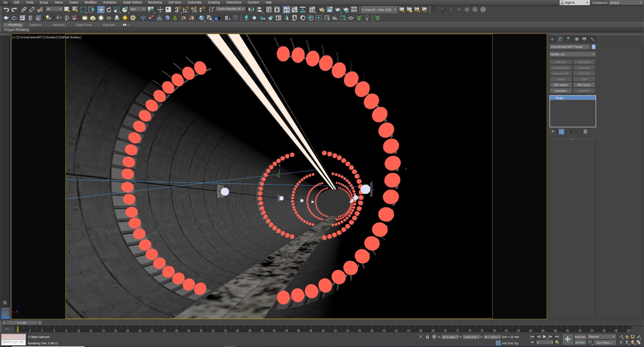Click the Bind to Space Warp icon

[x=40, y=10]
